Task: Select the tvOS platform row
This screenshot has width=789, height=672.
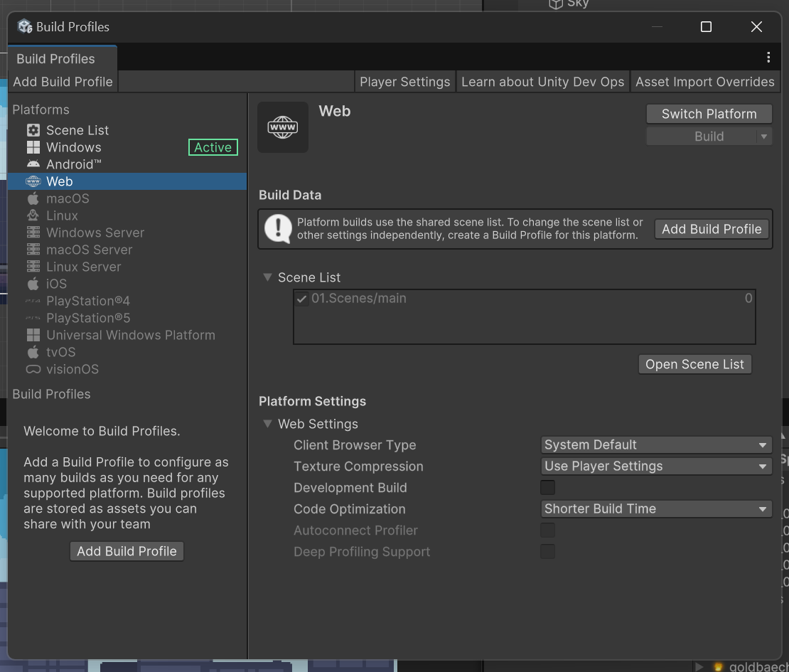Action: click(x=127, y=353)
